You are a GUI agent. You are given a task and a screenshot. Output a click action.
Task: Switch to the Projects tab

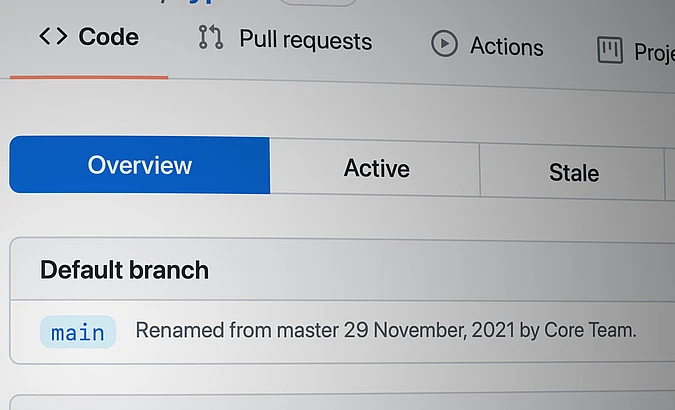[x=652, y=51]
